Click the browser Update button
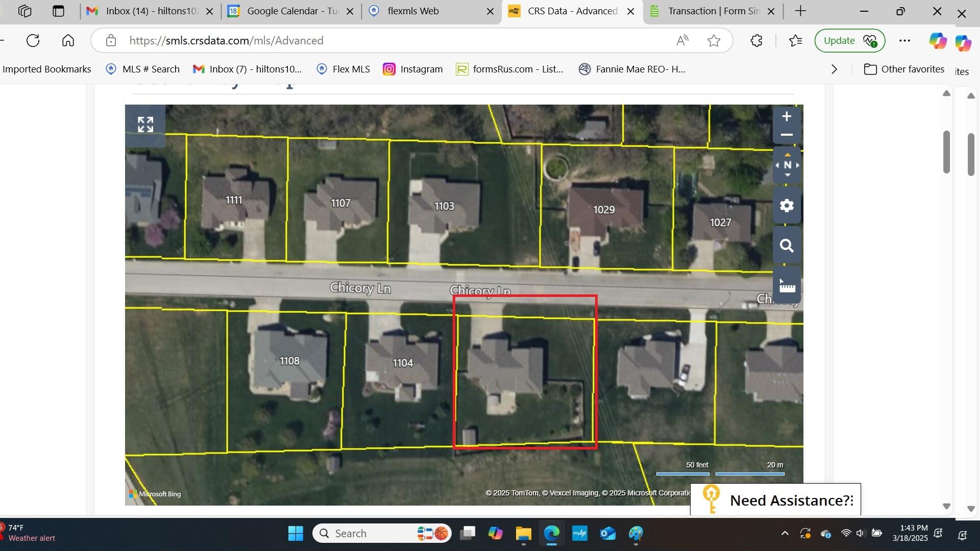Viewport: 980px width, 551px height. (850, 41)
